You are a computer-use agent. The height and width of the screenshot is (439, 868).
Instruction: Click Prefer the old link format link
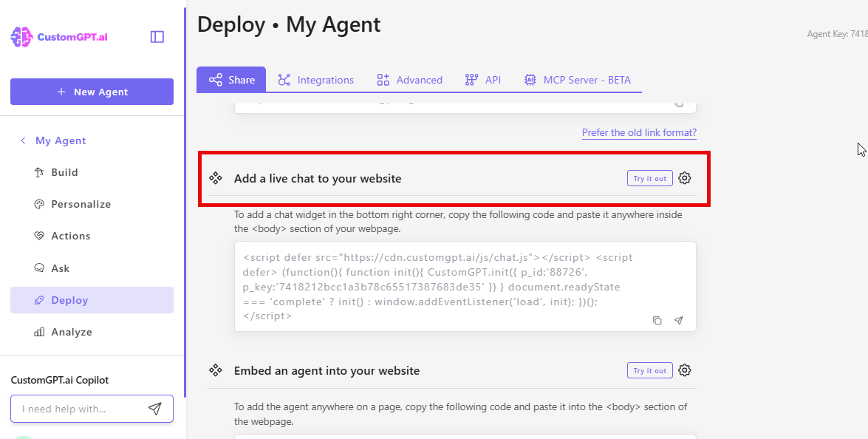(639, 133)
